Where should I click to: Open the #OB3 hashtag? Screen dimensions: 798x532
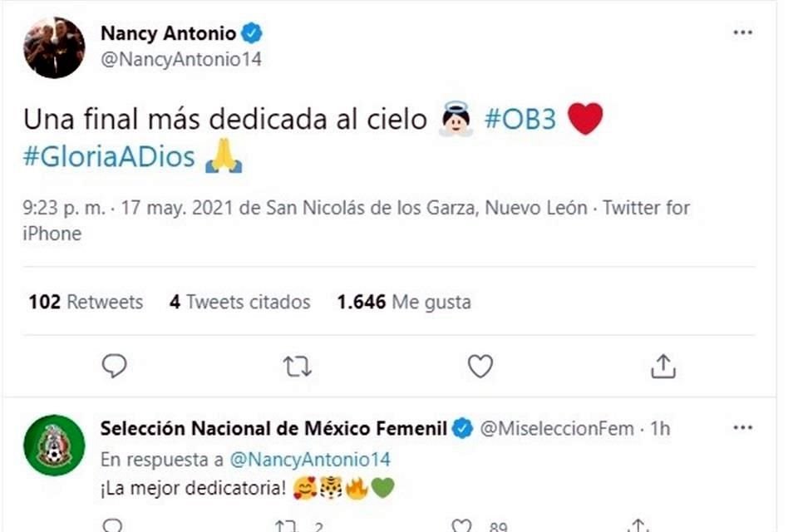point(519,120)
